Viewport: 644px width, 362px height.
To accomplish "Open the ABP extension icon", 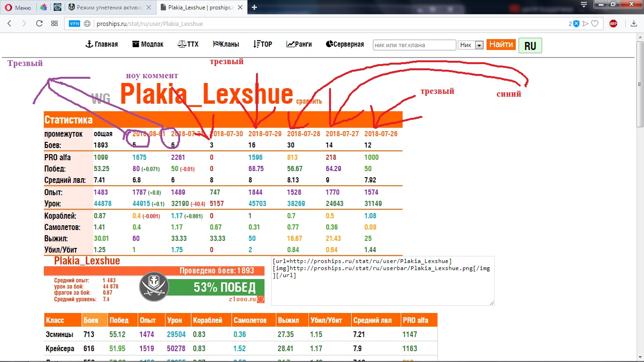I will click(x=613, y=24).
